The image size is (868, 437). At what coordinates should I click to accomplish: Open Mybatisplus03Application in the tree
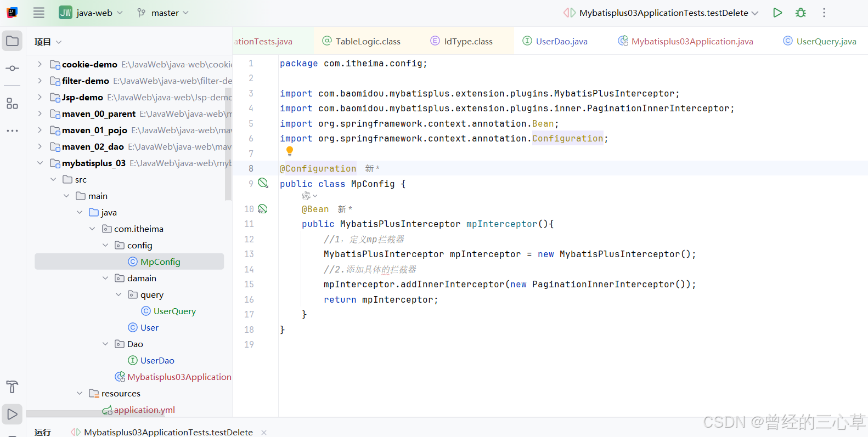tap(179, 377)
